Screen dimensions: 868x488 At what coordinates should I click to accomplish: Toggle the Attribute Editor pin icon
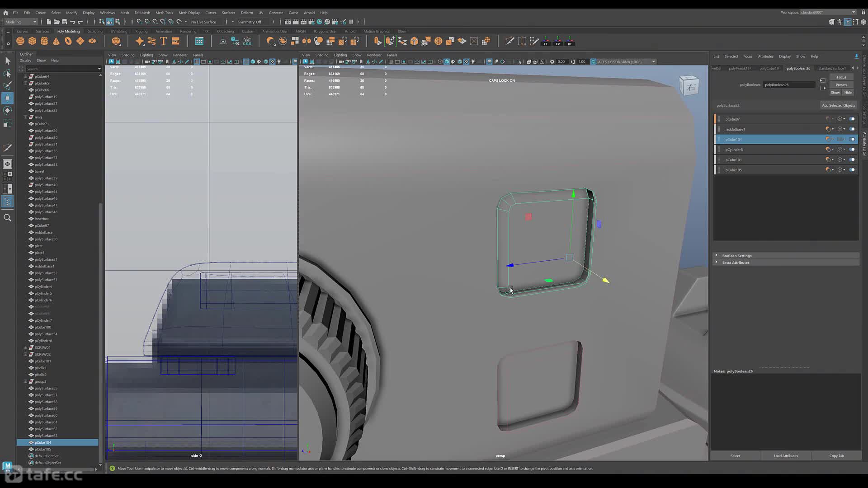coord(856,56)
